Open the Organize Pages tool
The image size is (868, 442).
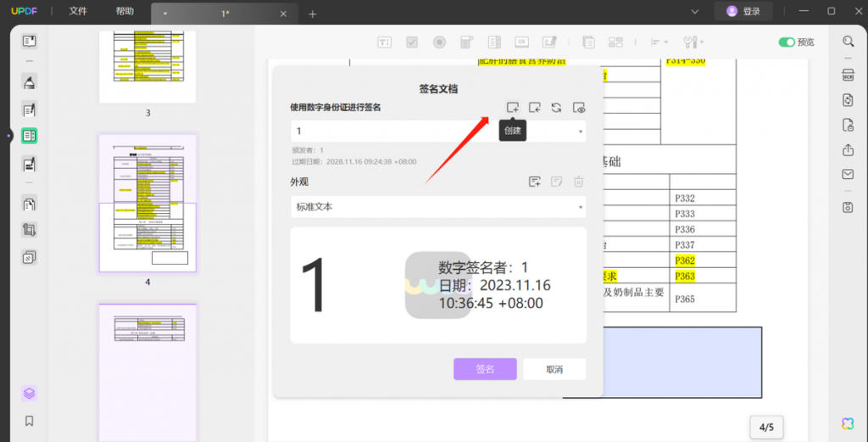point(30,204)
